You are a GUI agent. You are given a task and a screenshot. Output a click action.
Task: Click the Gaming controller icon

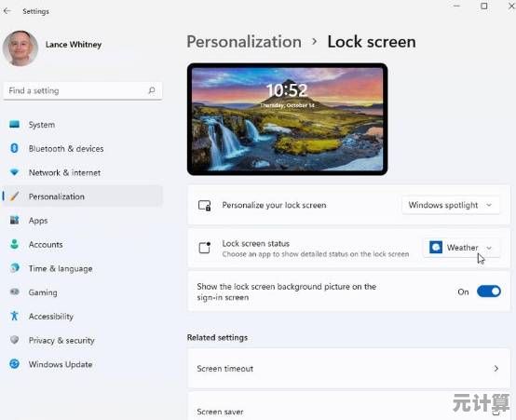pyautogui.click(x=15, y=291)
